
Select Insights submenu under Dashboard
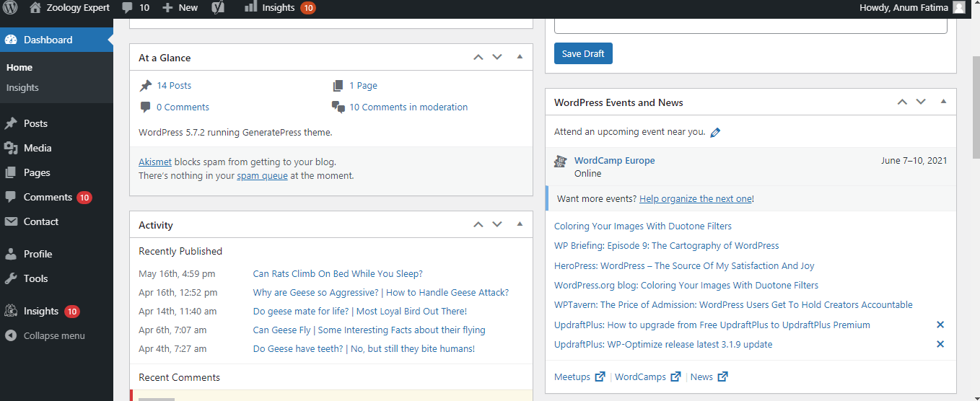click(22, 87)
